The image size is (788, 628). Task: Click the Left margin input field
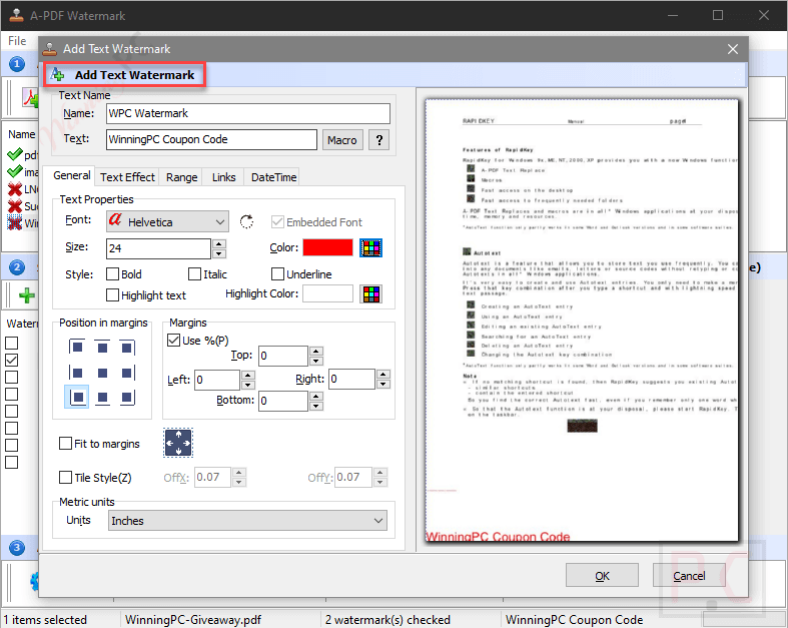[217, 380]
